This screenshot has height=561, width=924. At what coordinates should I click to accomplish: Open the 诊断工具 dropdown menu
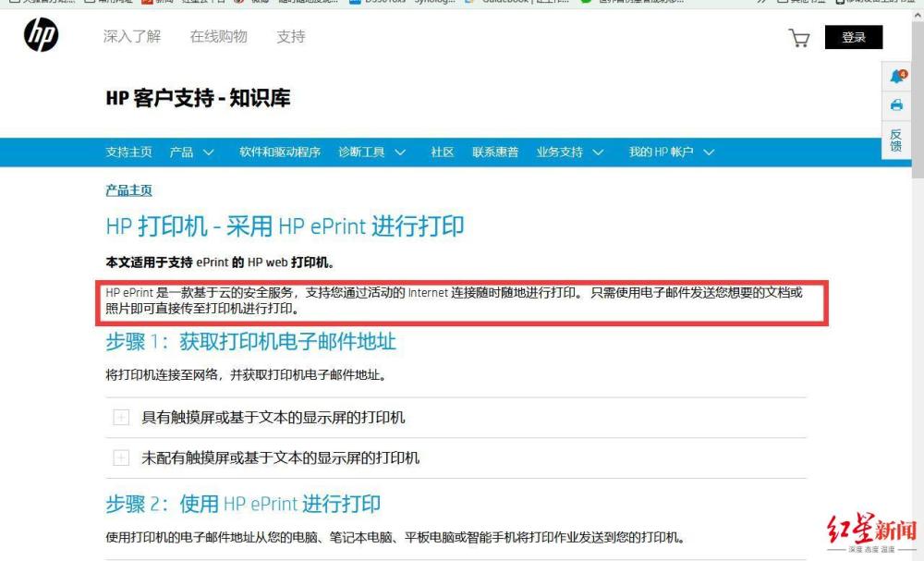click(x=371, y=152)
